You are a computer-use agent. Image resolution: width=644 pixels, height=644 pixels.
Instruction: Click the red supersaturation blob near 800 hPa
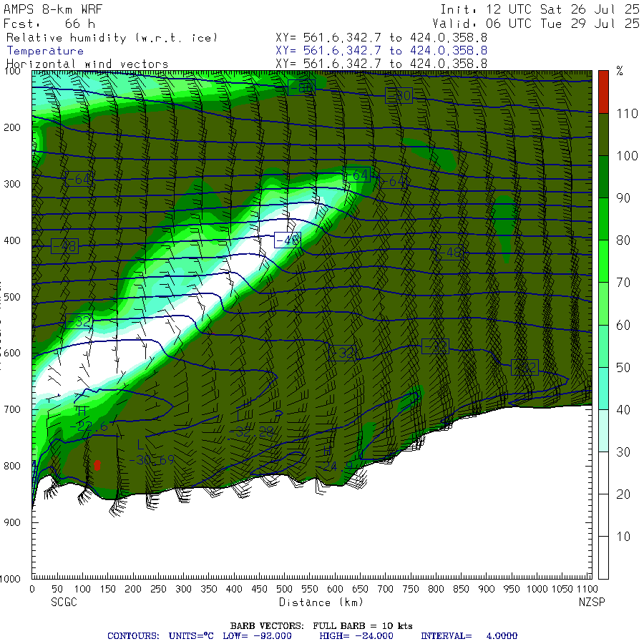click(97, 465)
